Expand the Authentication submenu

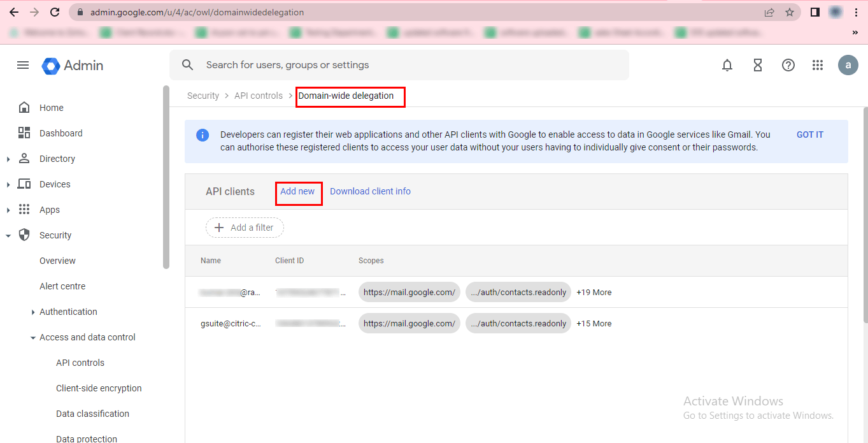point(33,312)
